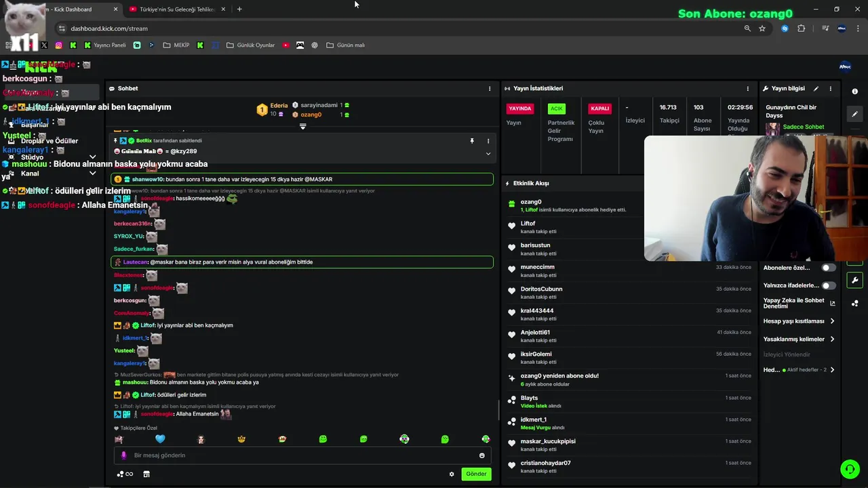Open Droplar ve Ödüller sidebar item

pos(50,141)
